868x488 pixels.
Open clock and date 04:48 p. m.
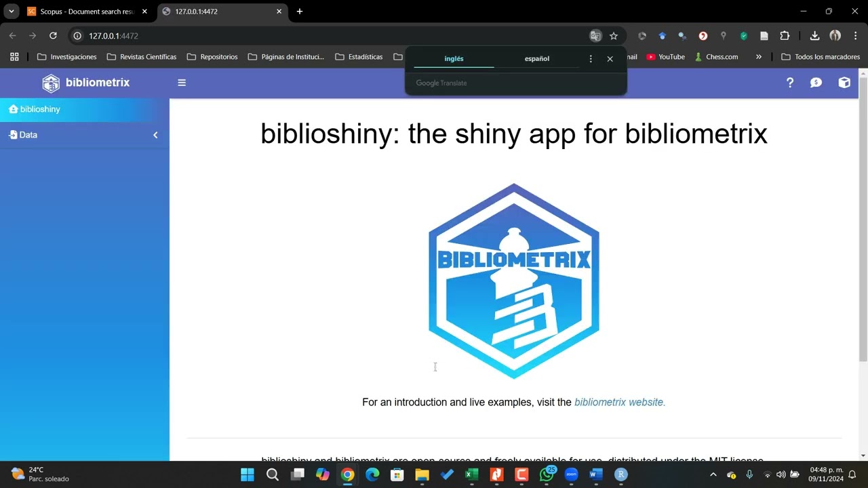[825, 474]
